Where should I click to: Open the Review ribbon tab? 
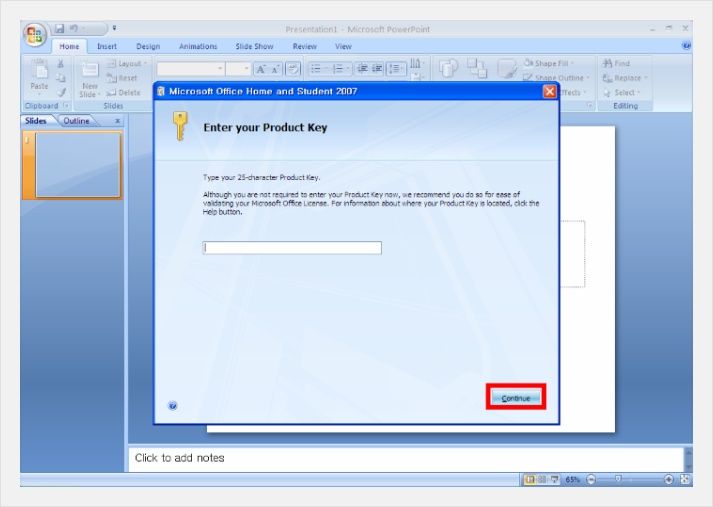coord(304,46)
